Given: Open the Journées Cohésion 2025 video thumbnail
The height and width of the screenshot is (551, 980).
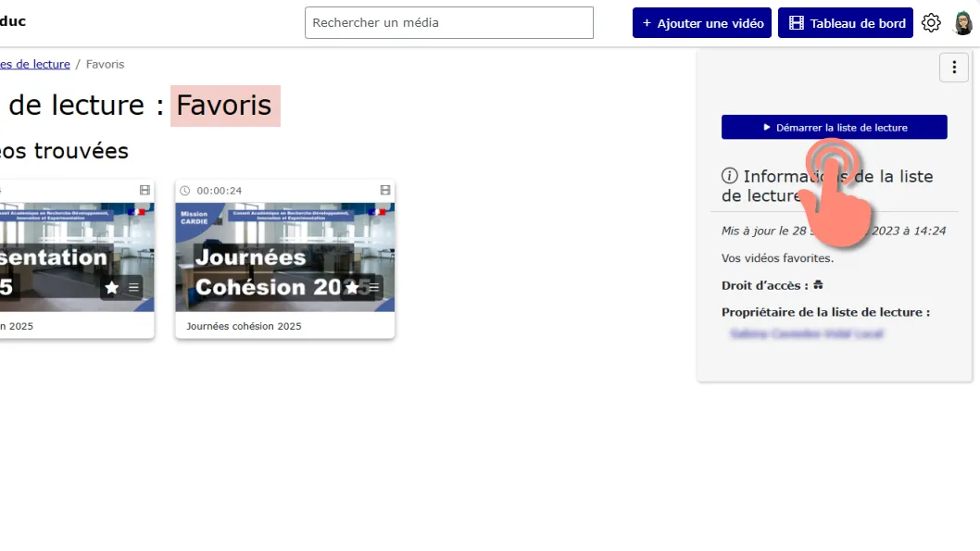Looking at the screenshot, I should tap(285, 257).
